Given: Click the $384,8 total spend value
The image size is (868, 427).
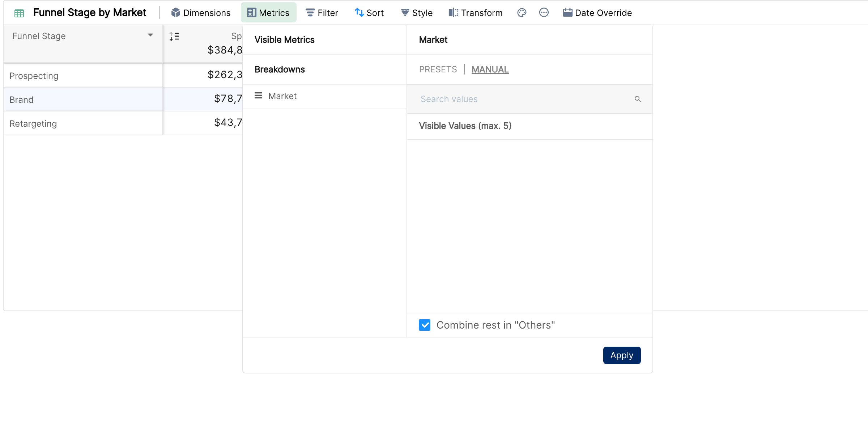Looking at the screenshot, I should coord(225,50).
